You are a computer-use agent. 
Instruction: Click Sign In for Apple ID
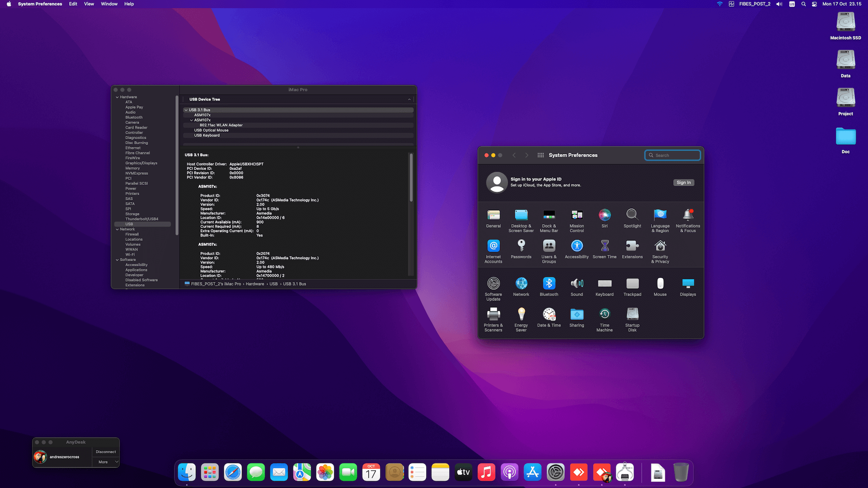684,183
